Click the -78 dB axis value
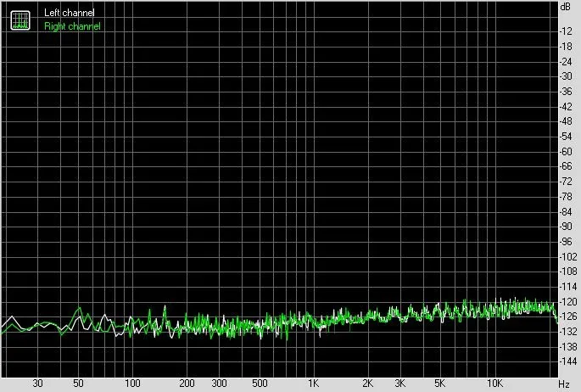This screenshot has height=392, width=581. pos(566,197)
